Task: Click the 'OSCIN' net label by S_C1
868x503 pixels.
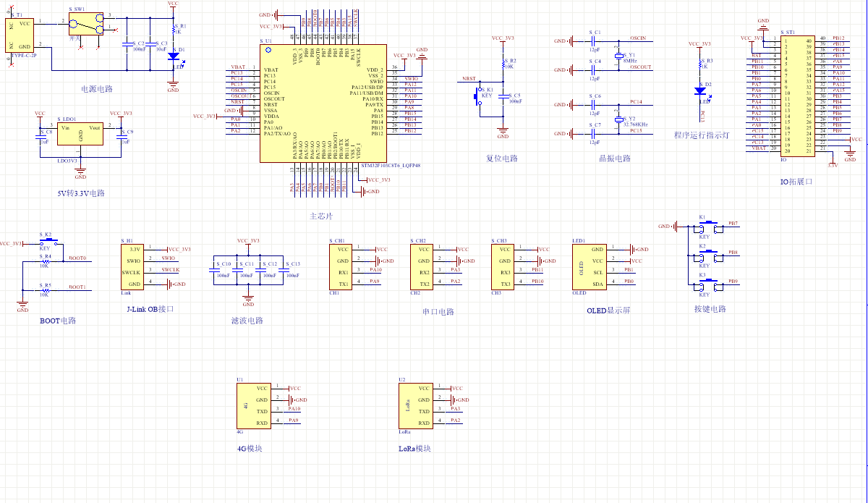Action: click(x=639, y=38)
